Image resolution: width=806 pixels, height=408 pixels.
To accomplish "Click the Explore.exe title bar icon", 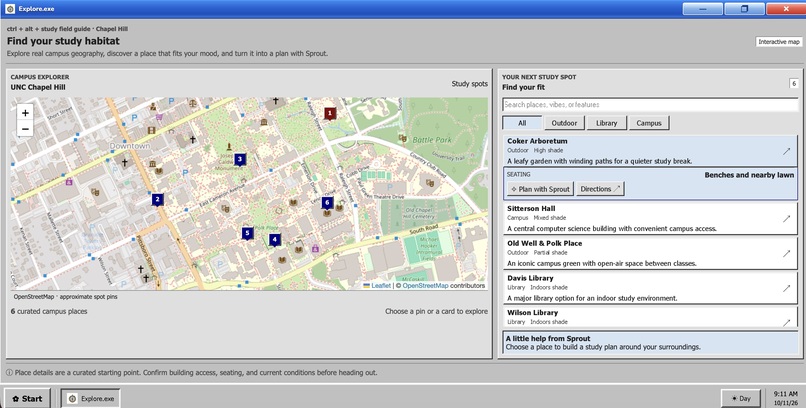I will pos(10,9).
